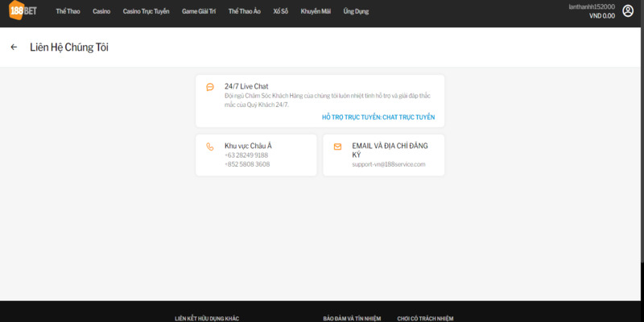Open the user profile avatar icon
Screen dimensions: 644x322
(628, 11)
